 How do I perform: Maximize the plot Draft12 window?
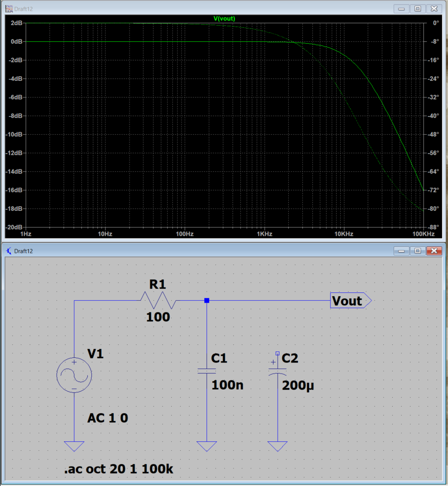[x=418, y=9]
